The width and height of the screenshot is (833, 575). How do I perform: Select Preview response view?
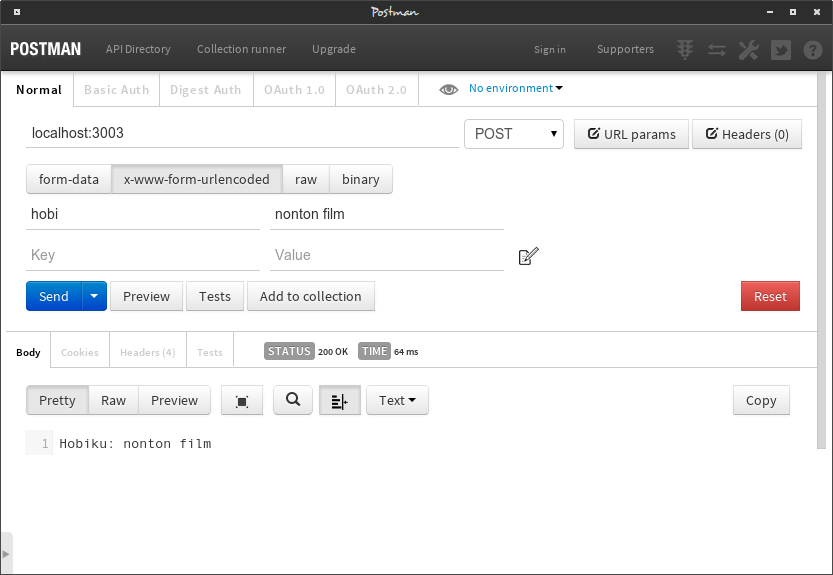[174, 400]
